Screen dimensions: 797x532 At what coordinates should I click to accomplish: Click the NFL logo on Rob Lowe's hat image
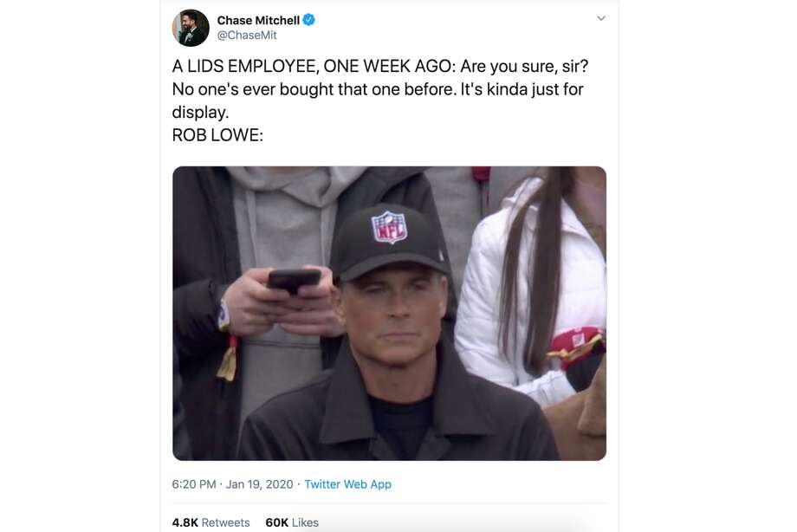391,227
